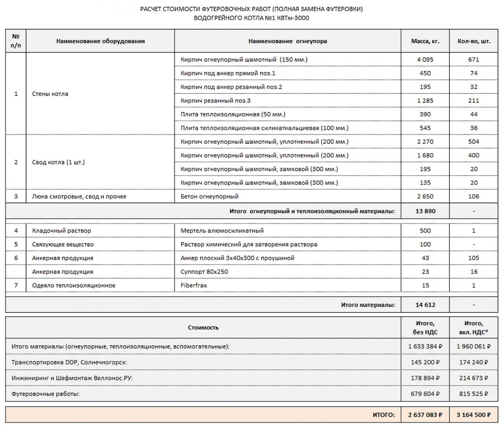Click 'Раствор химический для затворения раствора'
The height and width of the screenshot is (428, 504).
click(x=249, y=245)
